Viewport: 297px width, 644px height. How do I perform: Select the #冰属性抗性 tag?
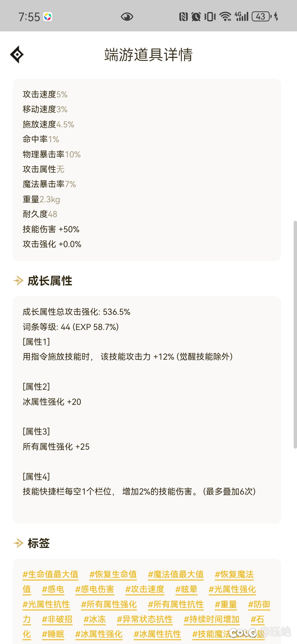coord(157,634)
